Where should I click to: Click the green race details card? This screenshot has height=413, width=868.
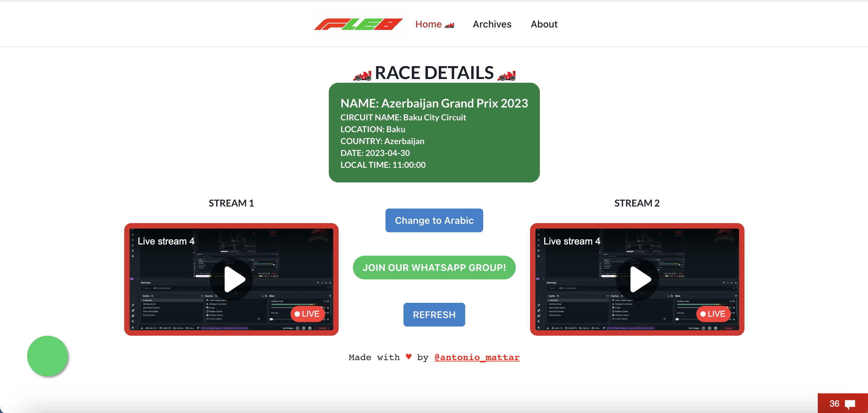434,132
